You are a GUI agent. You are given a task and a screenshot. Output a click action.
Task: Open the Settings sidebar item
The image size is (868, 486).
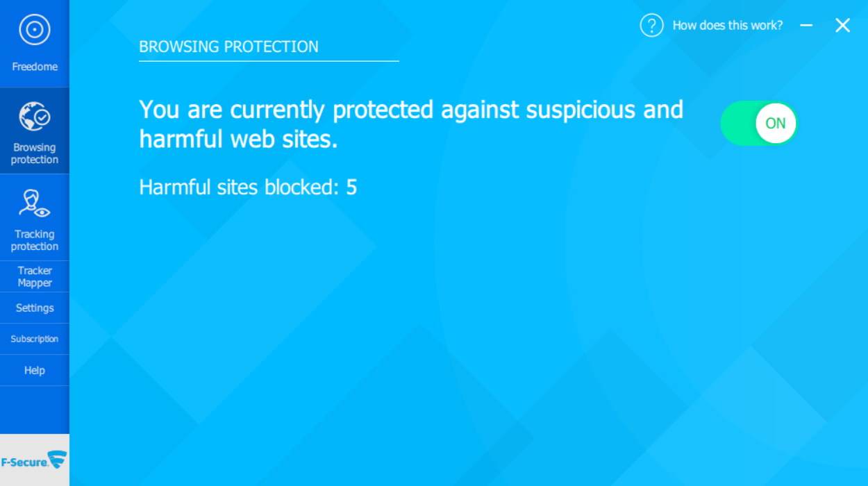(x=35, y=308)
